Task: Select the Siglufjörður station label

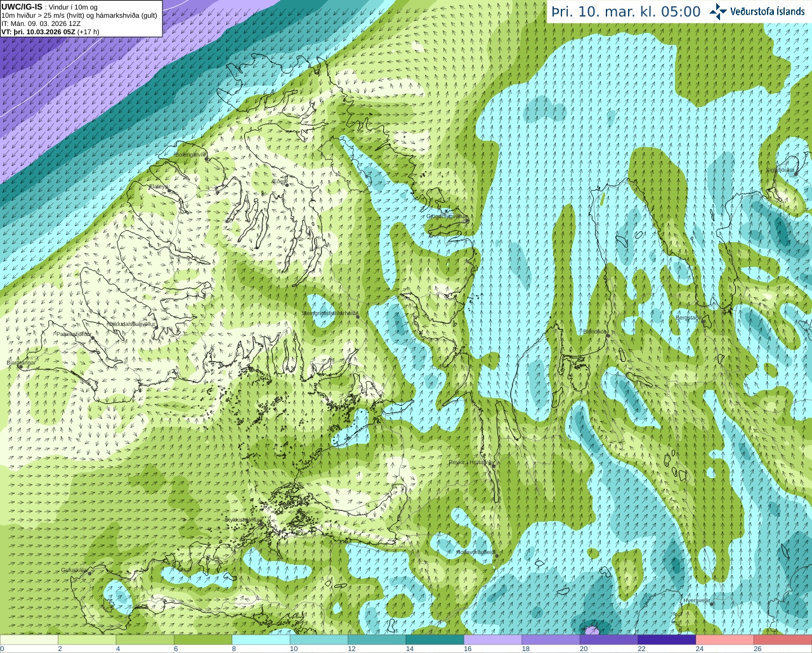Action: click(x=780, y=170)
